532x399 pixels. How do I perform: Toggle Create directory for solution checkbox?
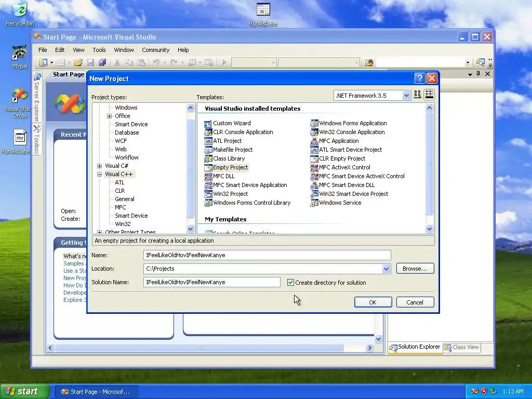pyautogui.click(x=290, y=282)
